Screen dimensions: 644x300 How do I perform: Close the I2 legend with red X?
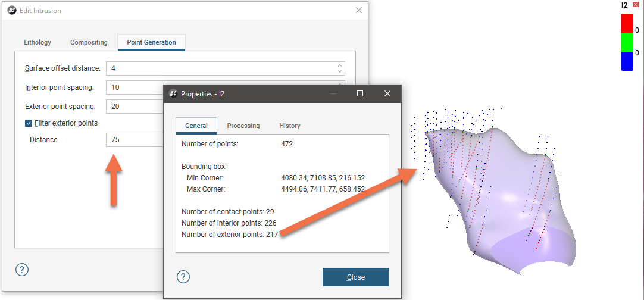(636, 5)
